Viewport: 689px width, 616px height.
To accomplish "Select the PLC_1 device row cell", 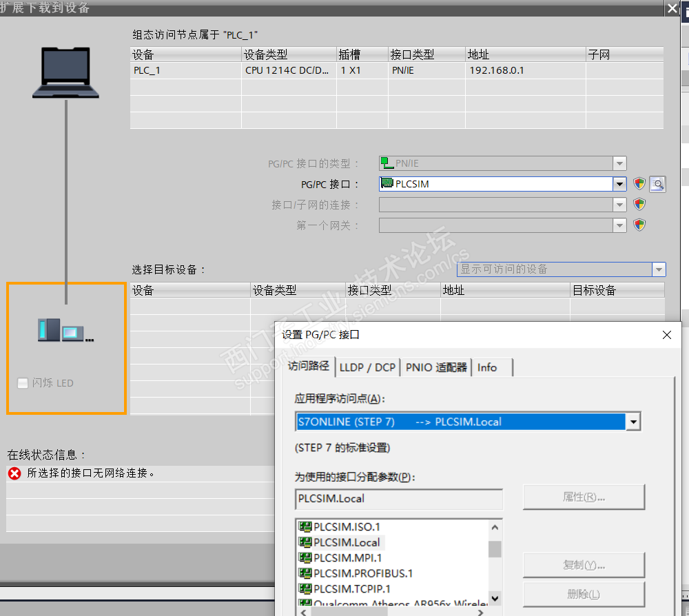I will coord(185,71).
